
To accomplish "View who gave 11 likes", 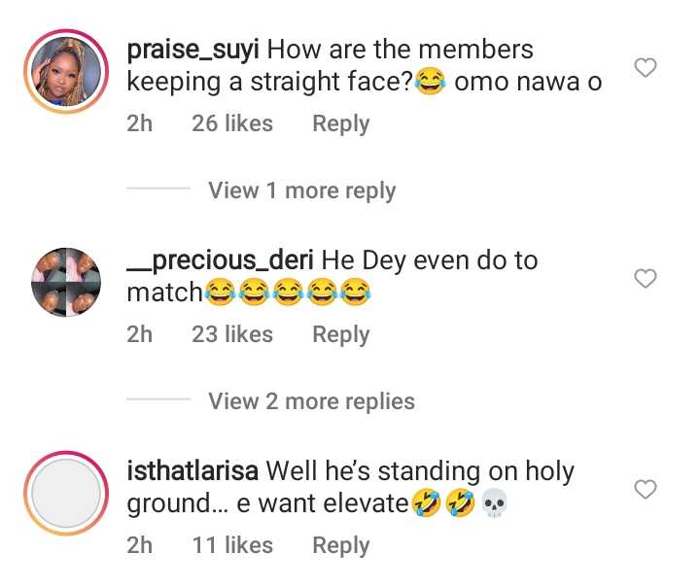I will [x=232, y=546].
